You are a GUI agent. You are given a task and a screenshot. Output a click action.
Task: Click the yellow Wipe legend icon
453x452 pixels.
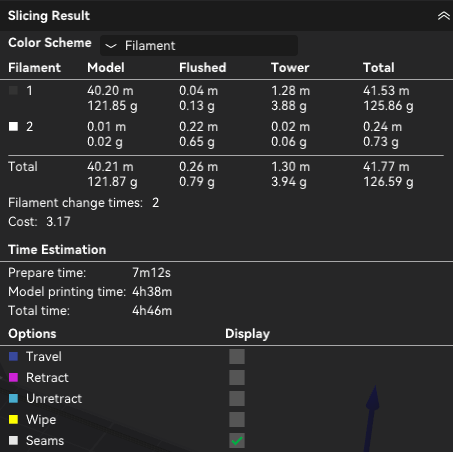13,420
